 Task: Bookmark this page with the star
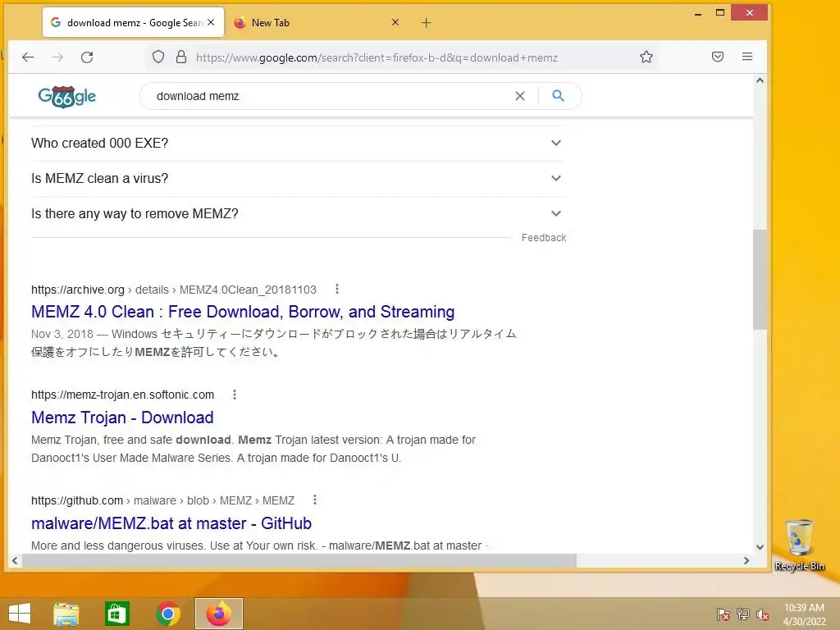click(646, 57)
